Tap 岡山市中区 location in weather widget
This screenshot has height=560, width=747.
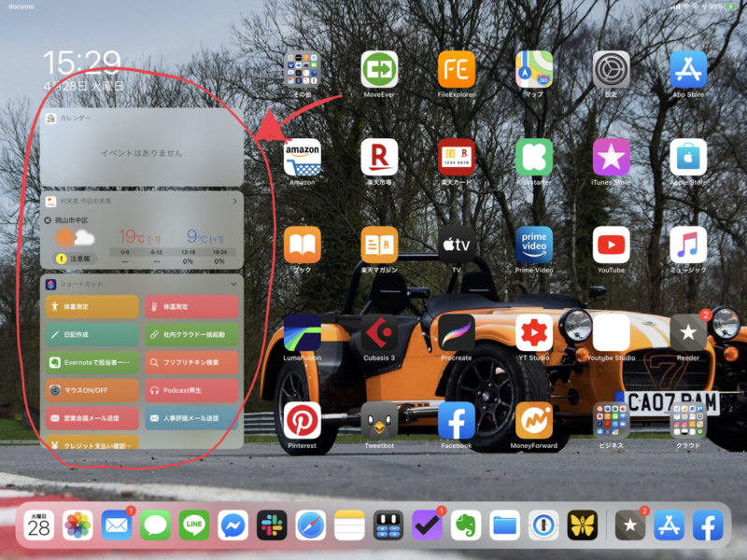[71, 220]
